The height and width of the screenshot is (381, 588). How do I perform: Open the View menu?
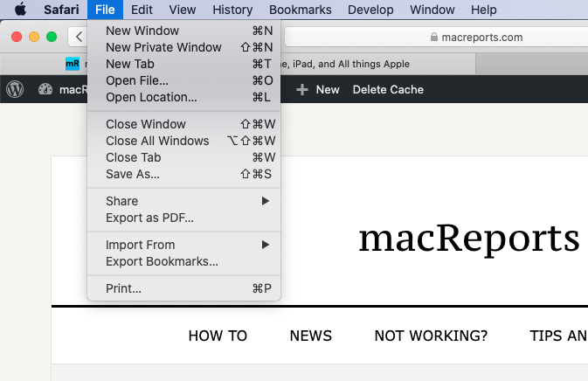click(183, 10)
